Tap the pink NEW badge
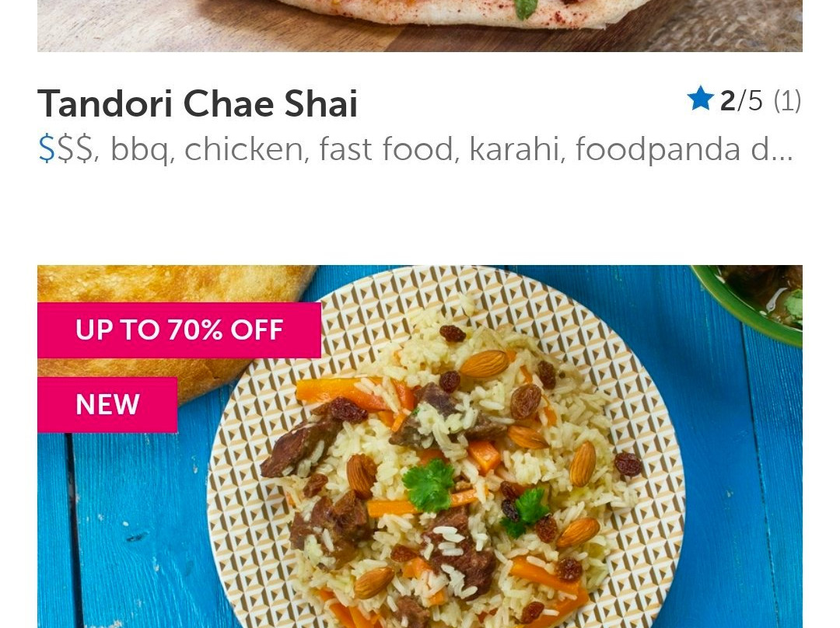Screen dimensions: 840x628 107,404
